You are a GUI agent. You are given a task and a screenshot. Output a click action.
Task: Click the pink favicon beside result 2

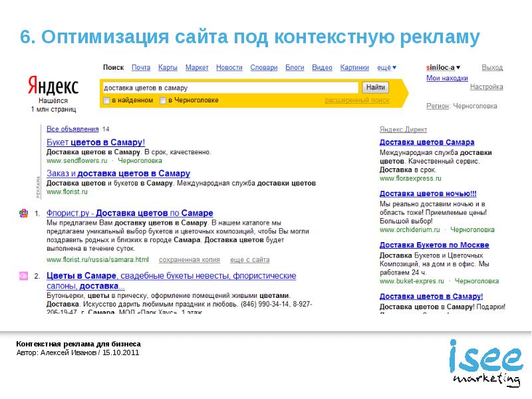coord(23,276)
